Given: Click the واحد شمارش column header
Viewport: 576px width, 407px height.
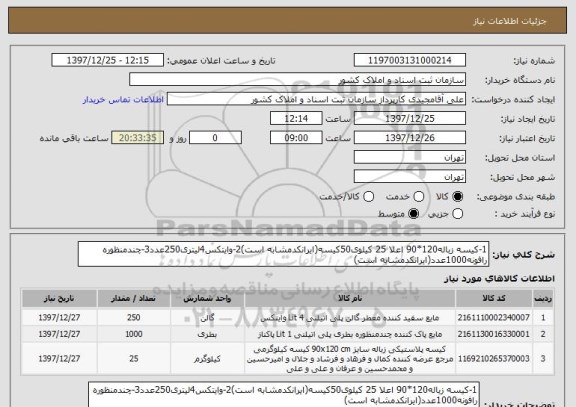Looking at the screenshot, I should pos(207,298).
